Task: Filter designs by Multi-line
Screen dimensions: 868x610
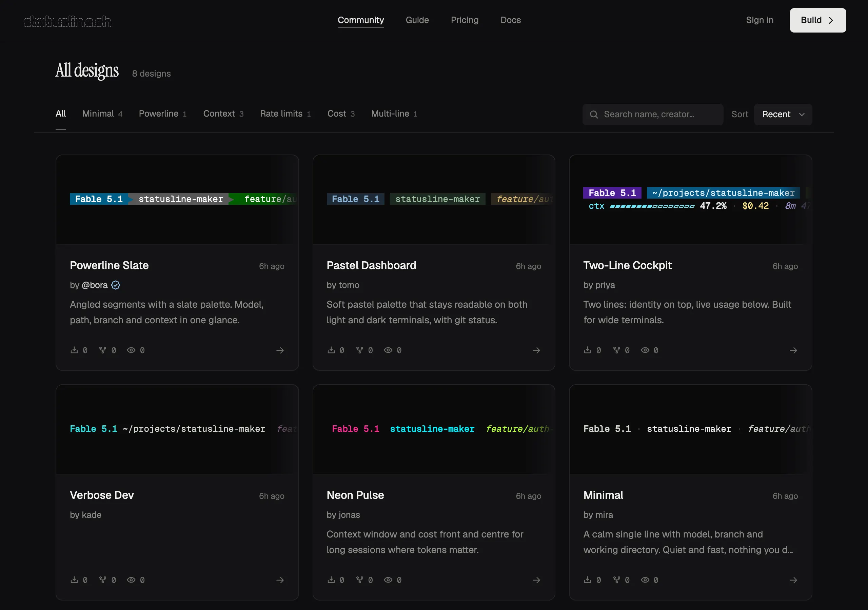Action: coord(394,114)
